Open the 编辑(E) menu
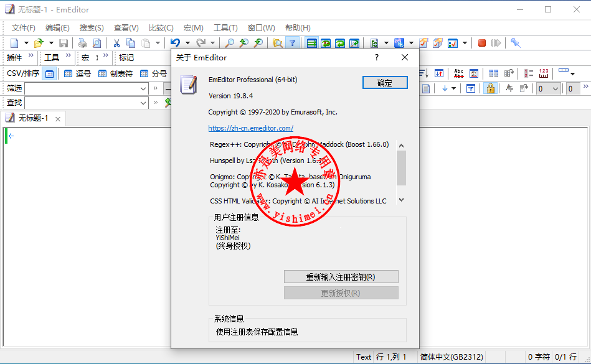Screen dimensions: 591x364 point(57,28)
